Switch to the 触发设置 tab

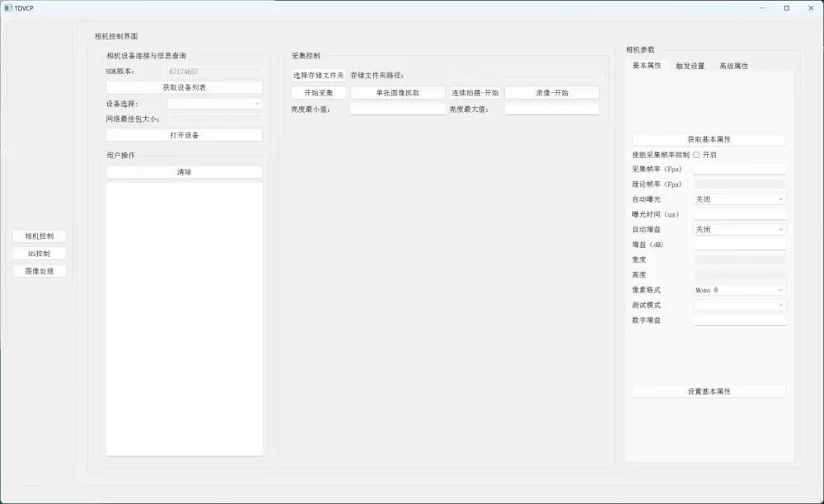click(690, 66)
